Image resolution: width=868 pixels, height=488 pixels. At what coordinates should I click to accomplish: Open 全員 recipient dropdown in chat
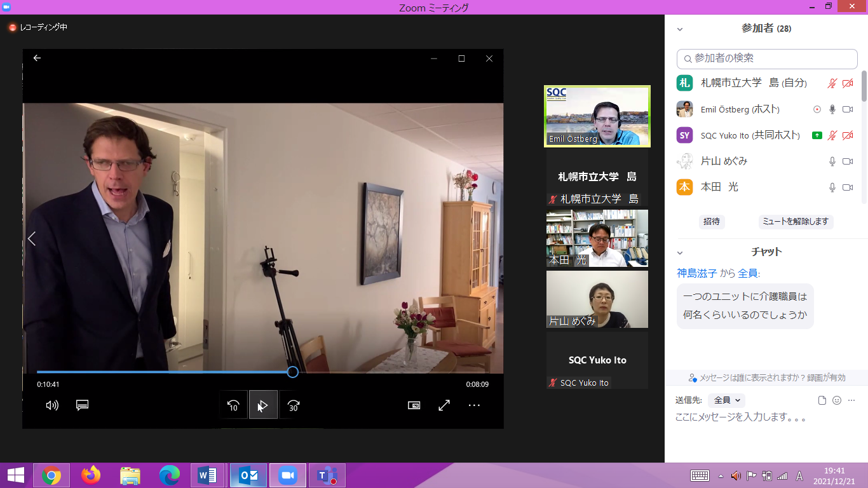coord(727,400)
